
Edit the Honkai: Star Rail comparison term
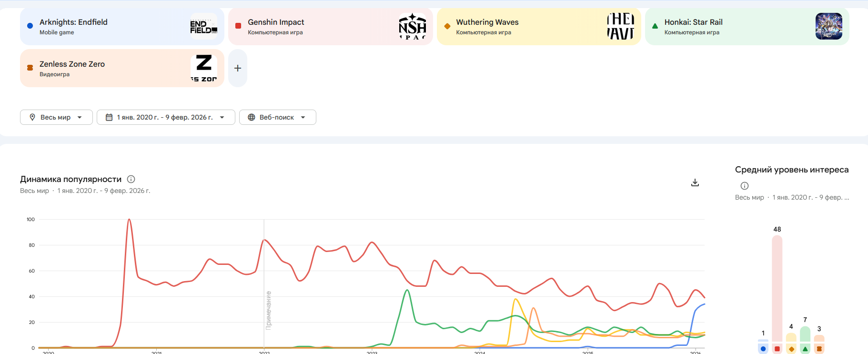pyautogui.click(x=724, y=27)
